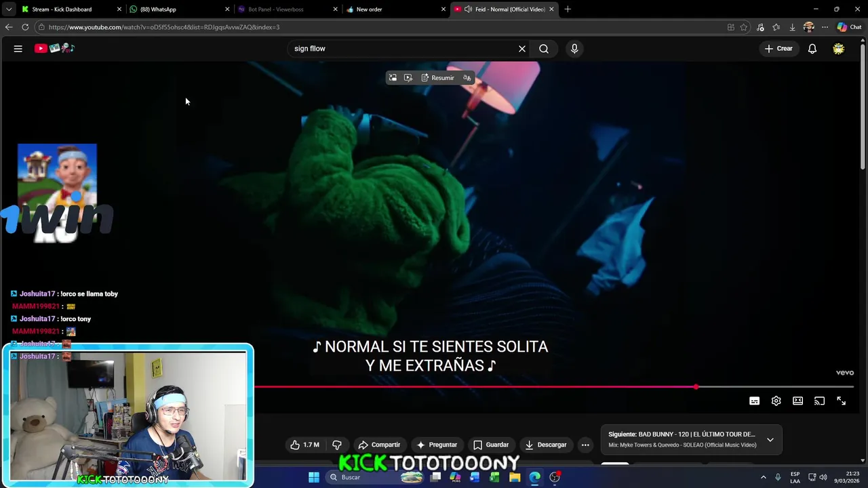This screenshot has height=488, width=868.
Task: Dislike the video
Action: [337, 445]
